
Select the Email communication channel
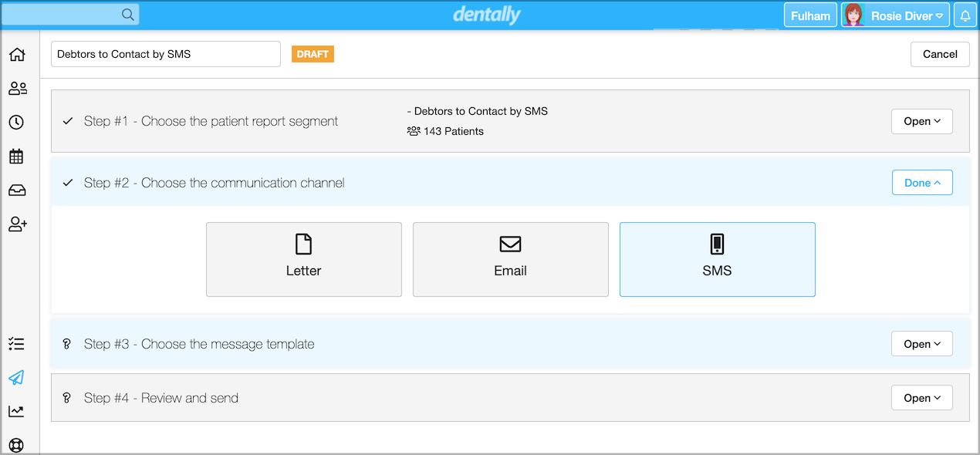[510, 259]
